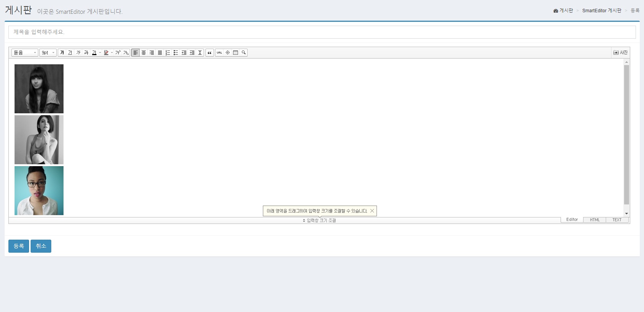Insert a special character symbol

click(x=228, y=52)
